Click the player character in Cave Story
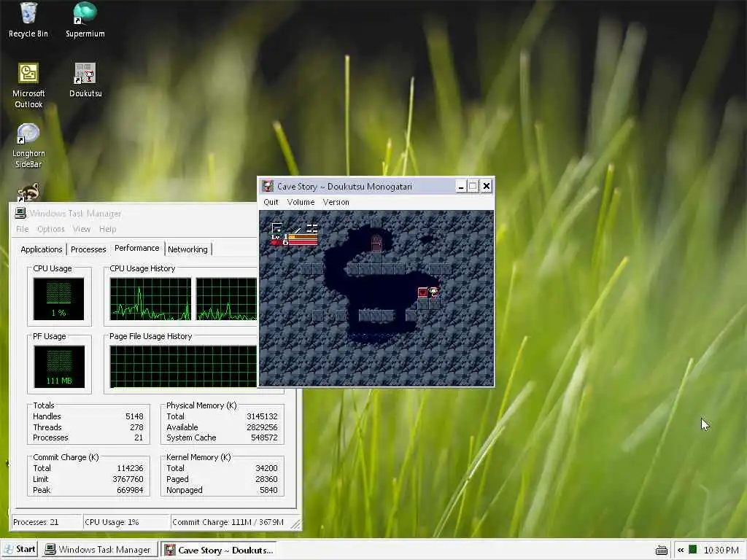The image size is (747, 560). click(434, 292)
